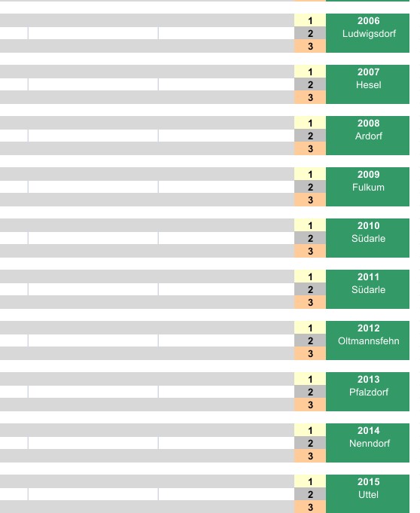Screen dimensions: 420x513
Task: Select the 2013 Pfalzdorf green block
Action: pyautogui.click(x=367, y=392)
